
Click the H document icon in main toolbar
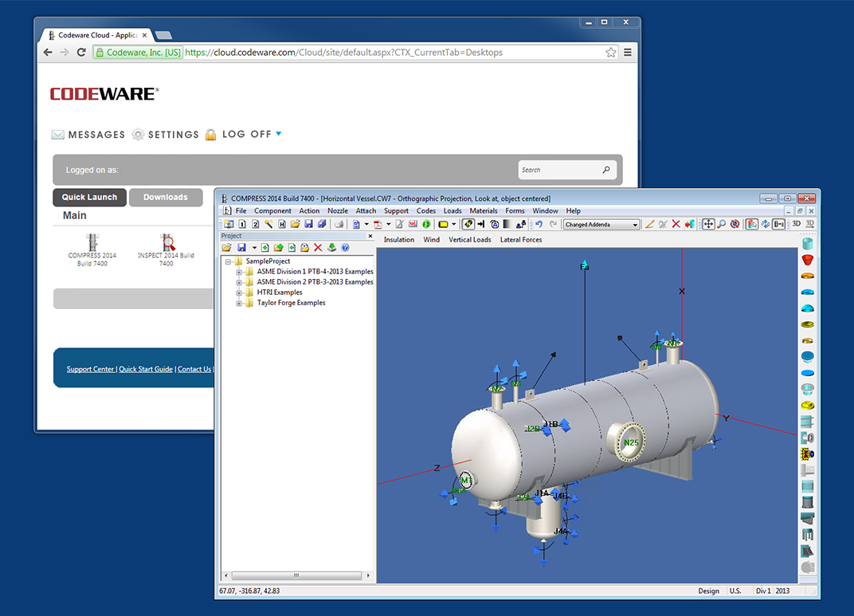pyautogui.click(x=281, y=224)
